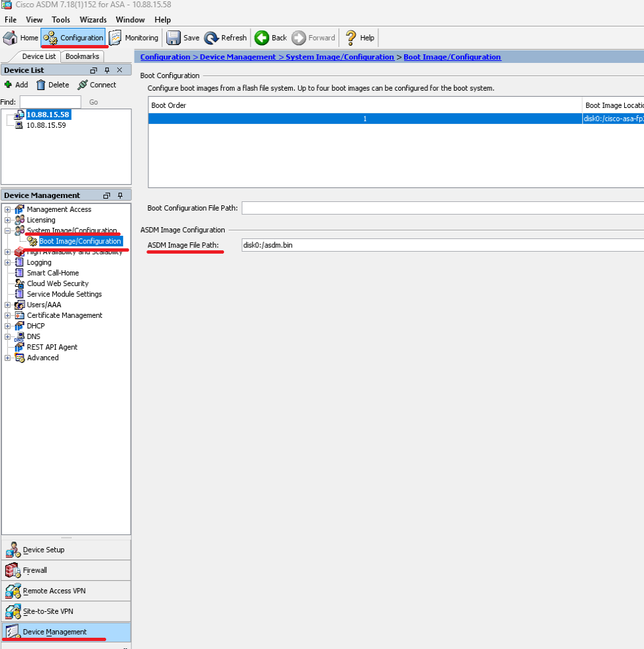Open Help with the question mark icon

click(x=350, y=38)
